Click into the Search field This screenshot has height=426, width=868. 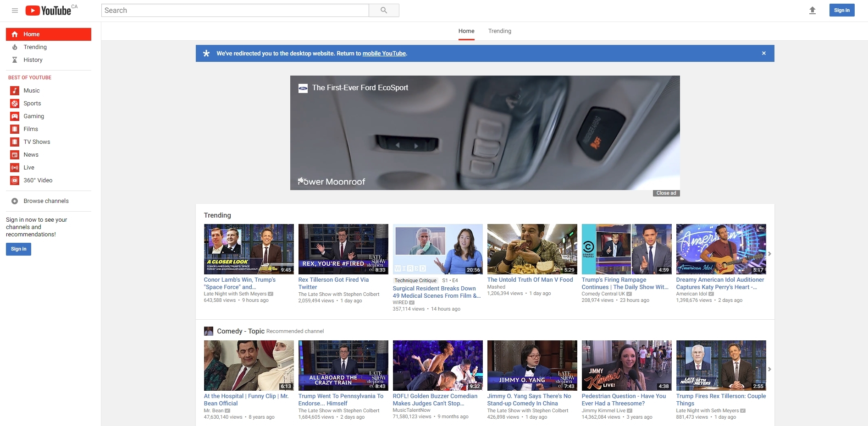pyautogui.click(x=235, y=10)
